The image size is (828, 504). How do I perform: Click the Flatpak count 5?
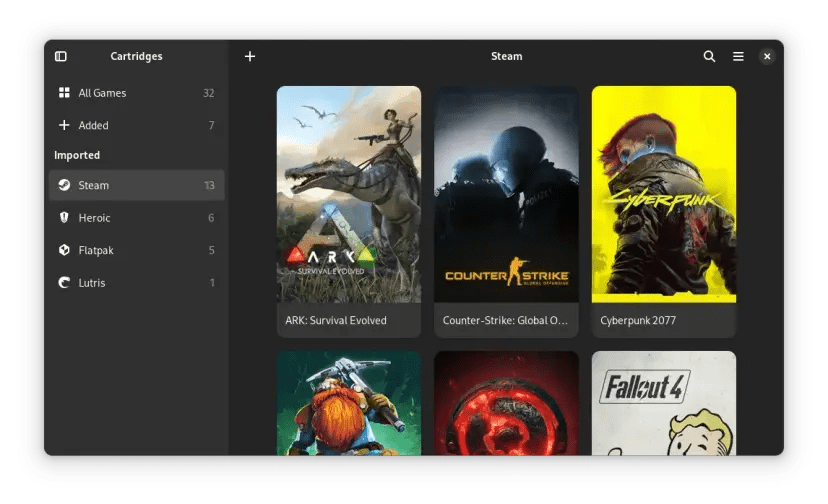(211, 250)
